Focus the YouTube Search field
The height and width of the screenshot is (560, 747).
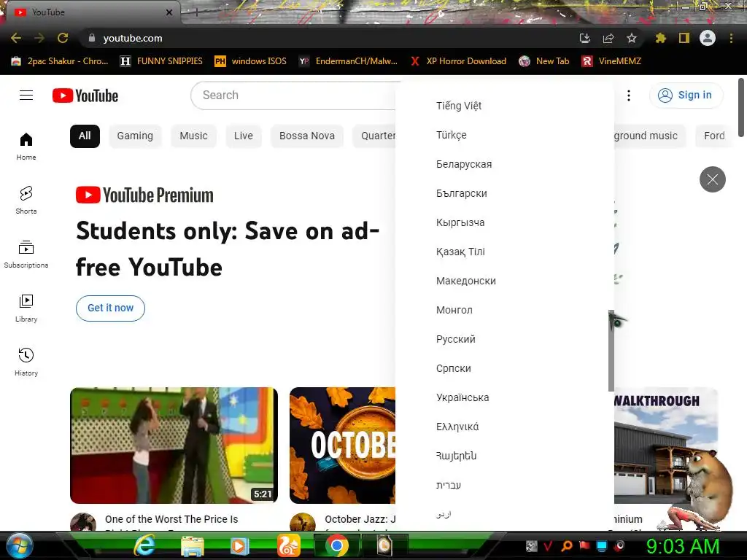coord(293,96)
